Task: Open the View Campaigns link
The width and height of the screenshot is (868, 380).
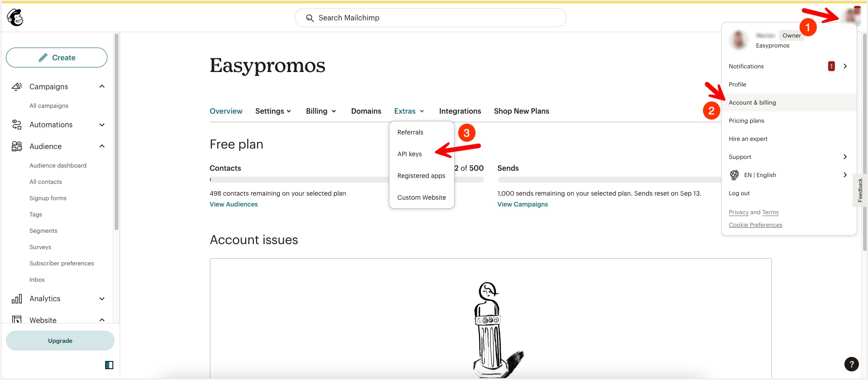Action: (x=523, y=204)
